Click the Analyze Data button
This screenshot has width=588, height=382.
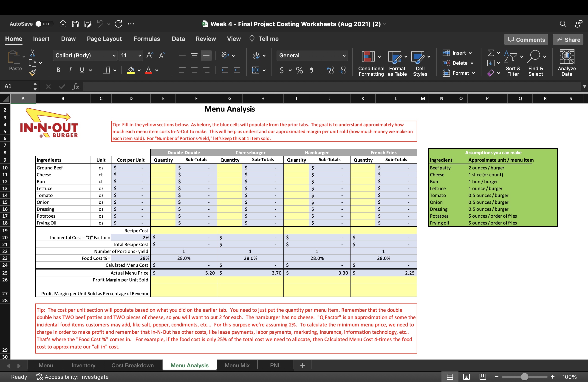click(567, 63)
